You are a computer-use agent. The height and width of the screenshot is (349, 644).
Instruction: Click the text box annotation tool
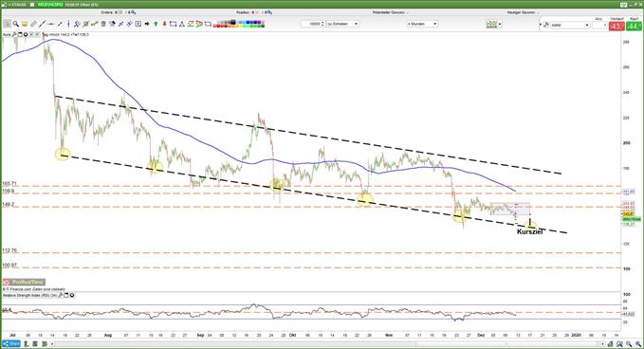pyautogui.click(x=138, y=24)
